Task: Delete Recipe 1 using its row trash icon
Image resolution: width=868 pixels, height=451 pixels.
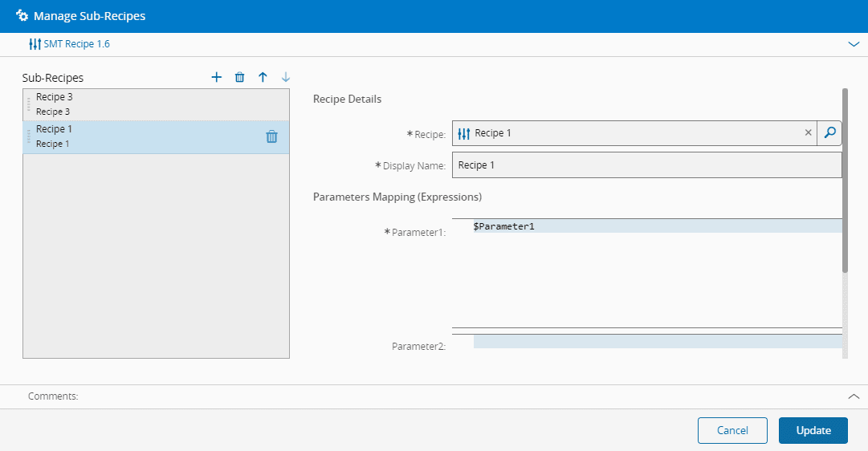Action: click(271, 137)
